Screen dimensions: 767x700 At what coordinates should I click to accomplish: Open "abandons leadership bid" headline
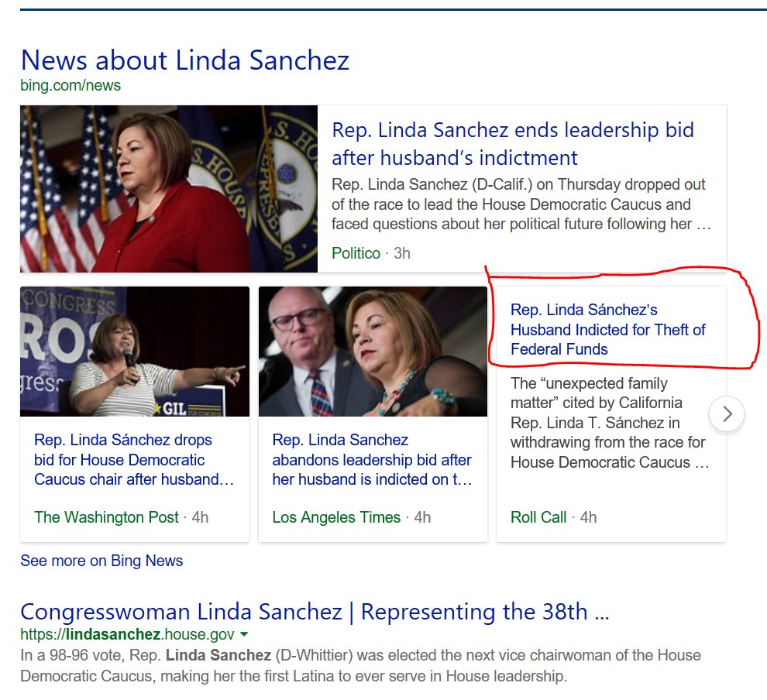[x=372, y=460]
